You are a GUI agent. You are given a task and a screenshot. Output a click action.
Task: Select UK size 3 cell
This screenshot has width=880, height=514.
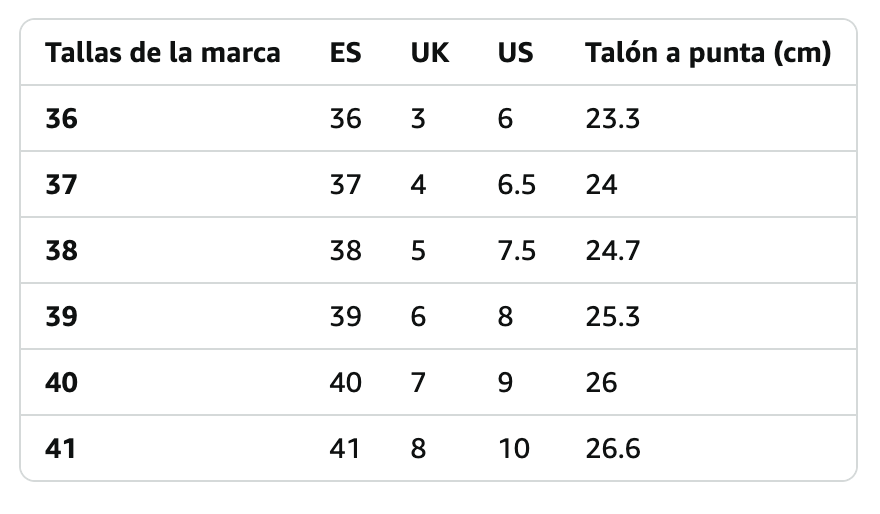point(418,119)
